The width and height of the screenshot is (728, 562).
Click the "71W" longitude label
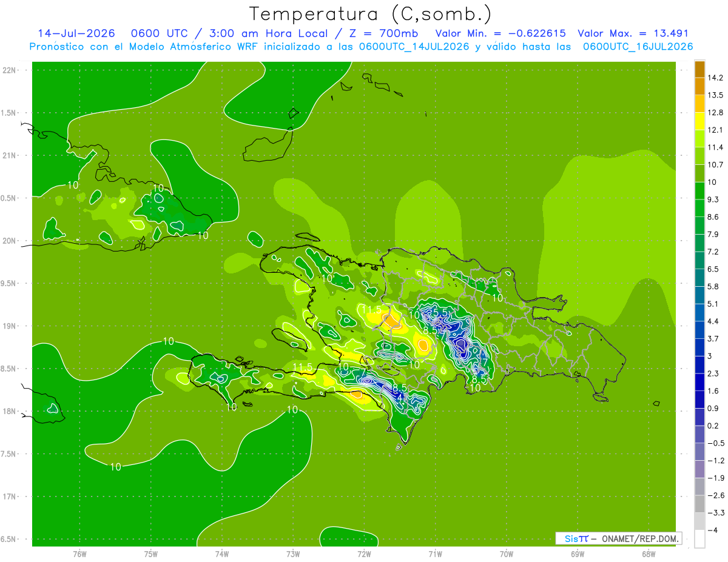tap(435, 554)
